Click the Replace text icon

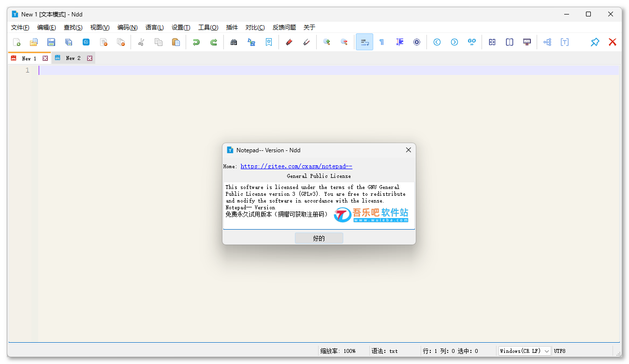coord(251,42)
